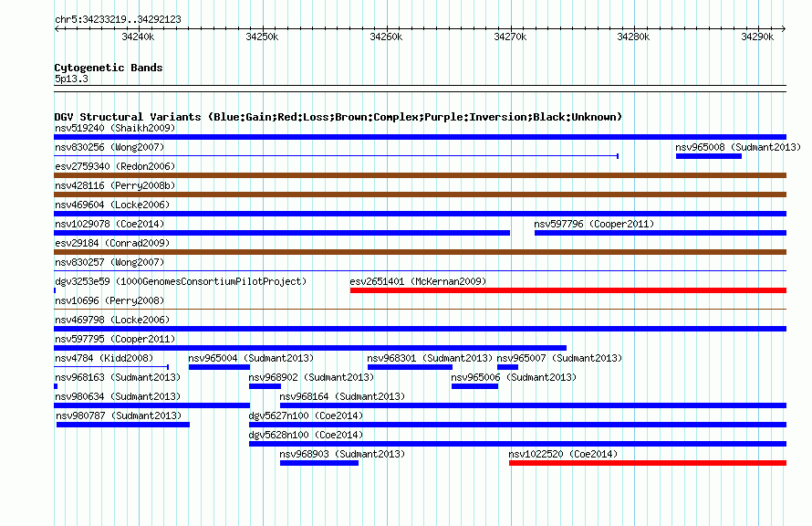Select the nsv597796 blue gain bar

pos(661,233)
